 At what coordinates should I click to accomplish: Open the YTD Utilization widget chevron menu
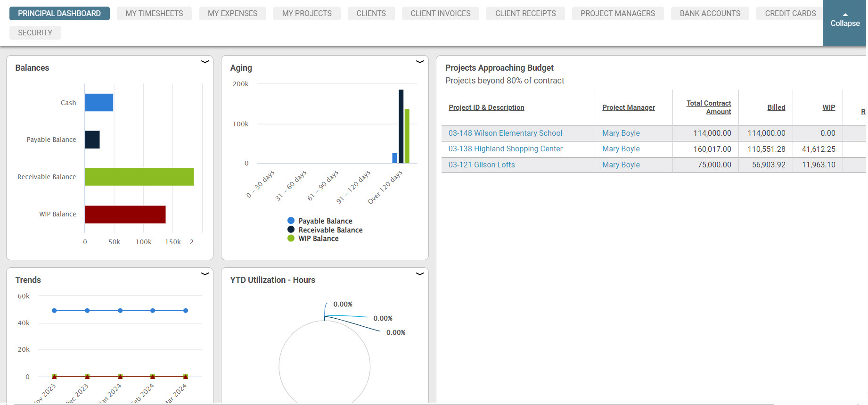pyautogui.click(x=420, y=274)
